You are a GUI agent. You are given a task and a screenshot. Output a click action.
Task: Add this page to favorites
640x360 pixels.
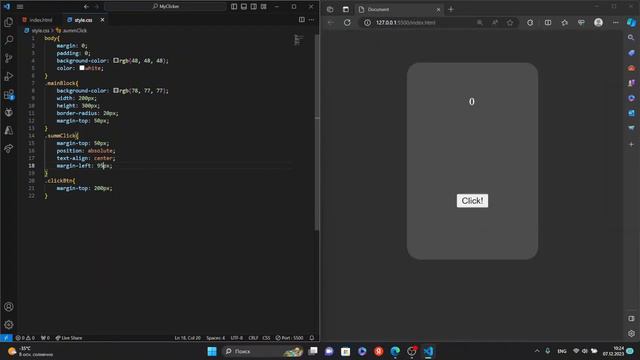[510, 22]
